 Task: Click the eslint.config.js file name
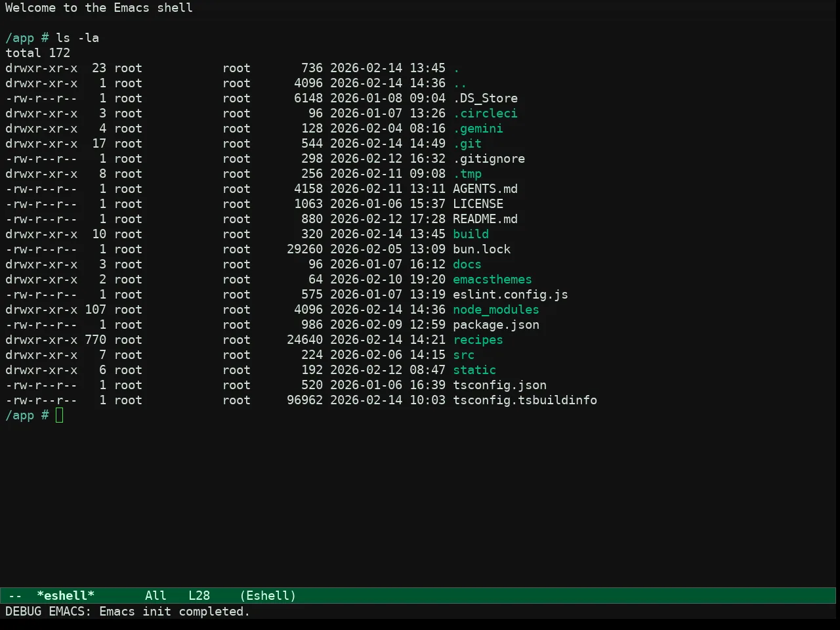pos(511,295)
